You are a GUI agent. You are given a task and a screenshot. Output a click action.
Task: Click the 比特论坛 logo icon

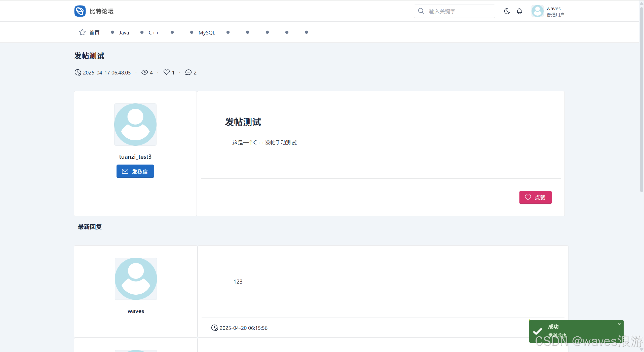click(x=80, y=11)
